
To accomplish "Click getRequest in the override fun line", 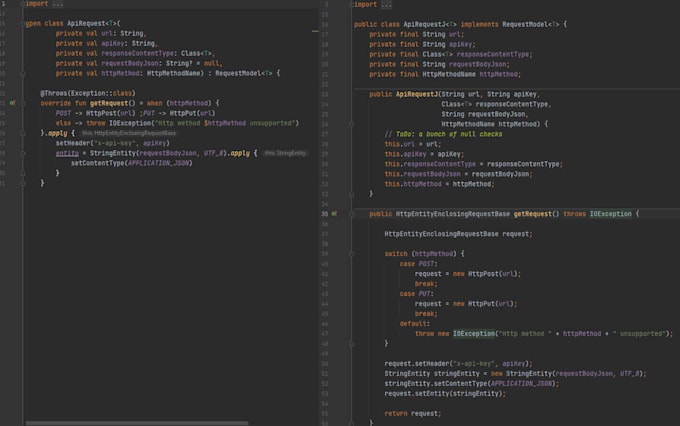I will coord(109,103).
